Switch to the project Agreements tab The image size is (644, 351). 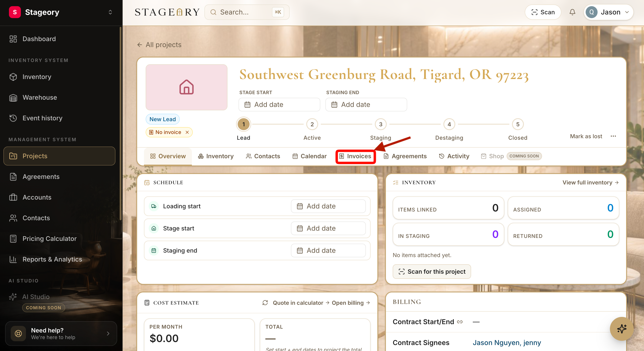tap(405, 156)
